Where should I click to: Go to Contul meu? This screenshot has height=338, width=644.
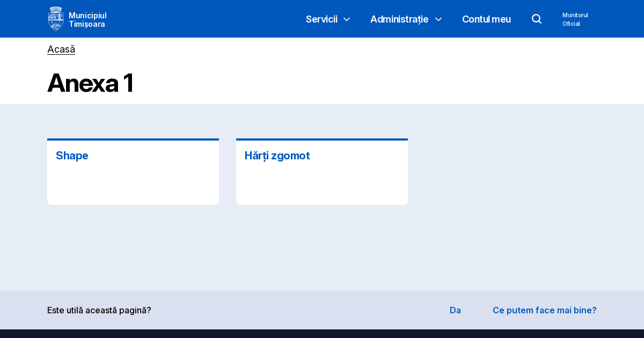click(x=486, y=19)
